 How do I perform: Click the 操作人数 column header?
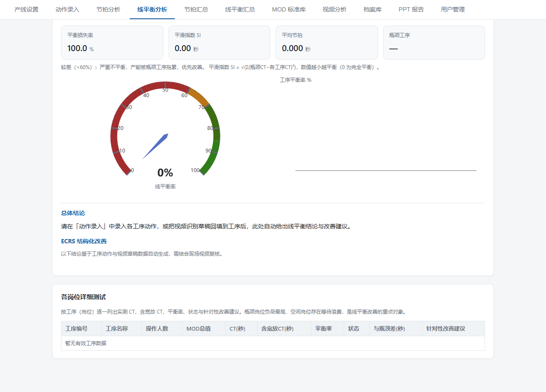pyautogui.click(x=162, y=329)
